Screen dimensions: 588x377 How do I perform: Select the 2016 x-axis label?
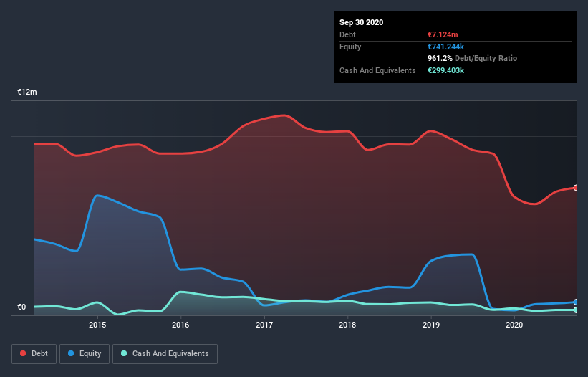pos(180,325)
